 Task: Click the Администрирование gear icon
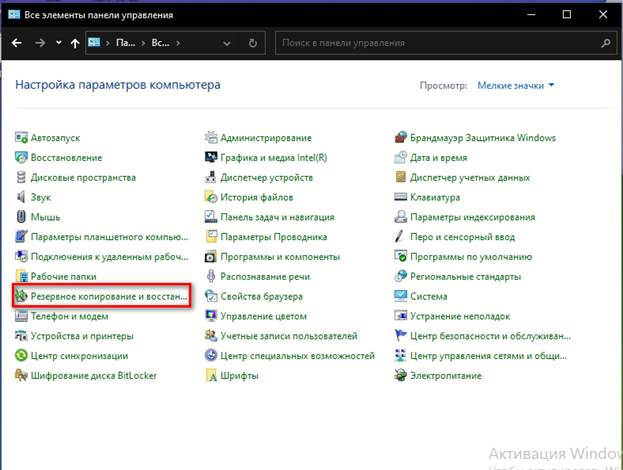point(211,137)
